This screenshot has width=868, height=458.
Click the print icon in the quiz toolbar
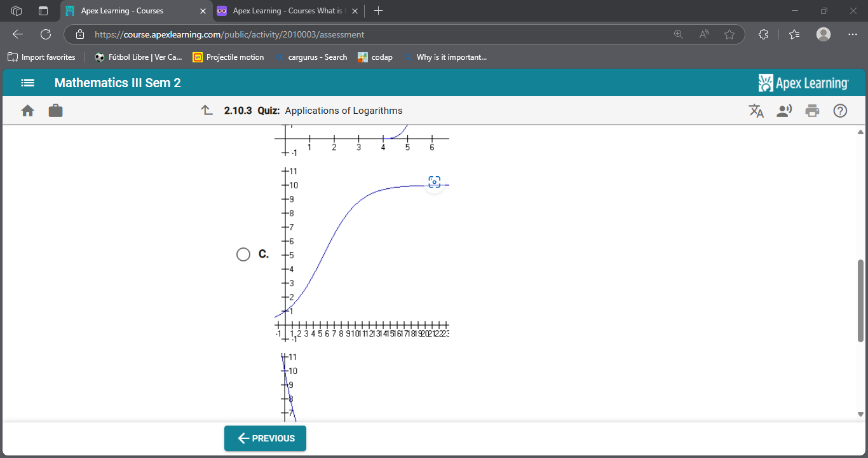tap(812, 111)
